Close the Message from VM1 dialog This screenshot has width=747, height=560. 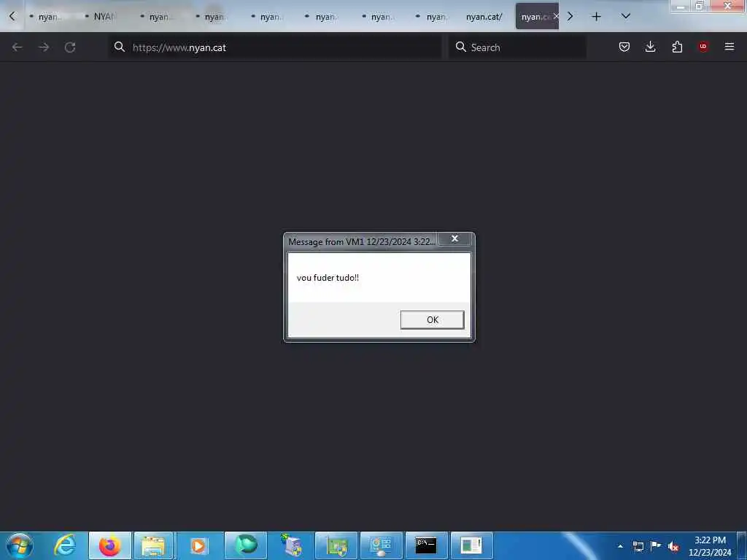(454, 238)
